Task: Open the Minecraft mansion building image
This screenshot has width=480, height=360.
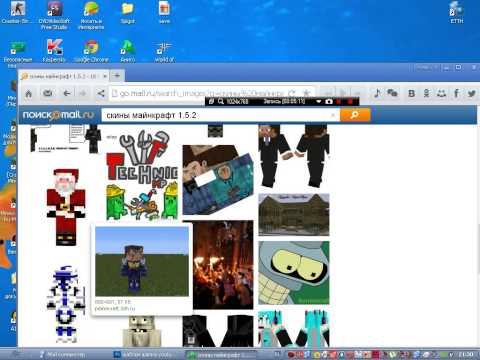Action: [x=294, y=214]
